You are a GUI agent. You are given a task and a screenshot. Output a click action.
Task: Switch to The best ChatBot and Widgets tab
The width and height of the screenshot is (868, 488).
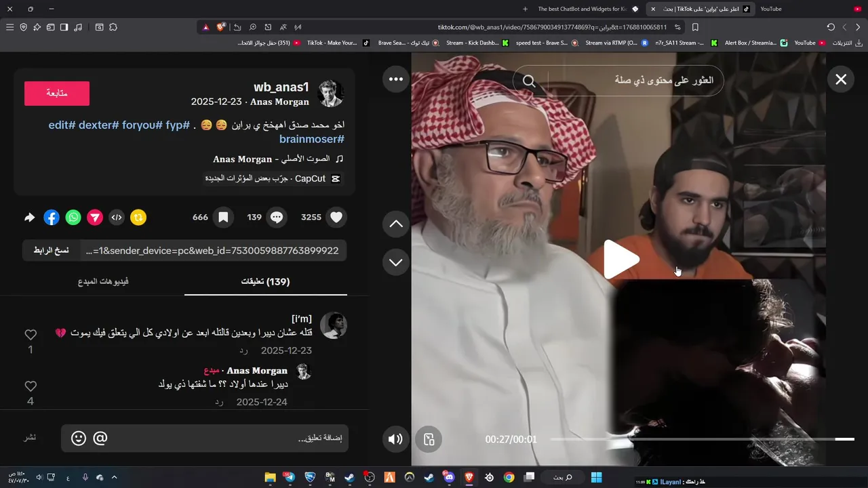click(x=587, y=9)
